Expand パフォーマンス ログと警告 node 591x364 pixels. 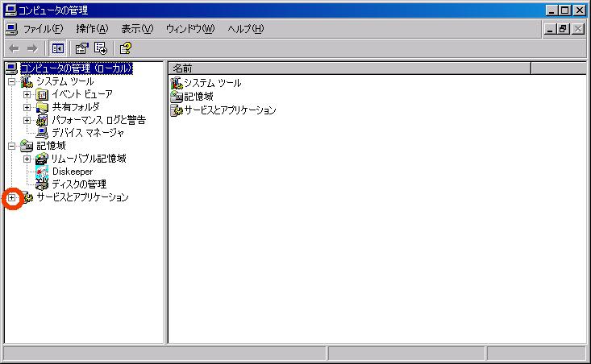coord(27,121)
